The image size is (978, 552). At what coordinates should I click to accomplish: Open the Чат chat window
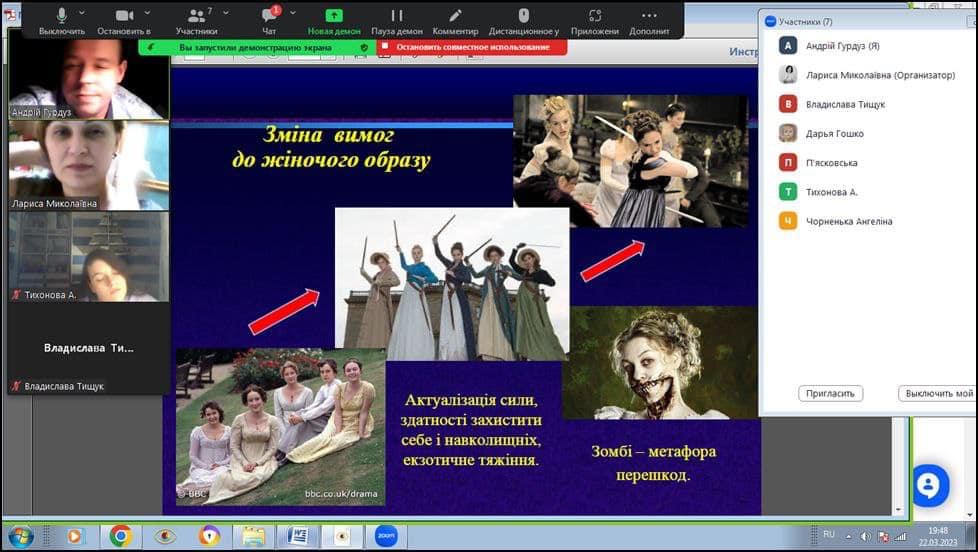[x=269, y=21]
